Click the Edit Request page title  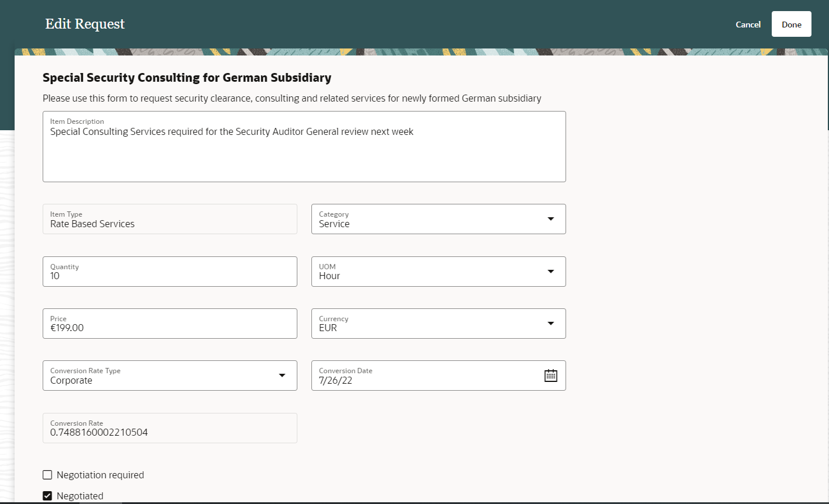(85, 25)
